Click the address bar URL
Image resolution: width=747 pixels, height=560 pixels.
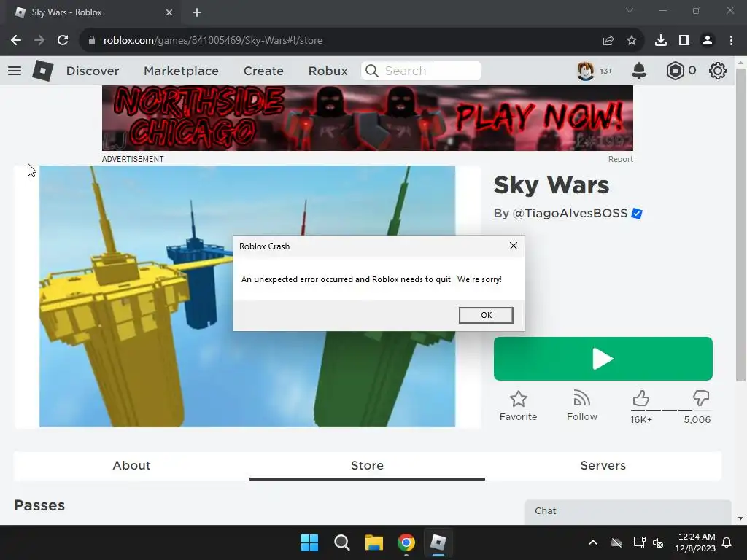[x=213, y=41]
